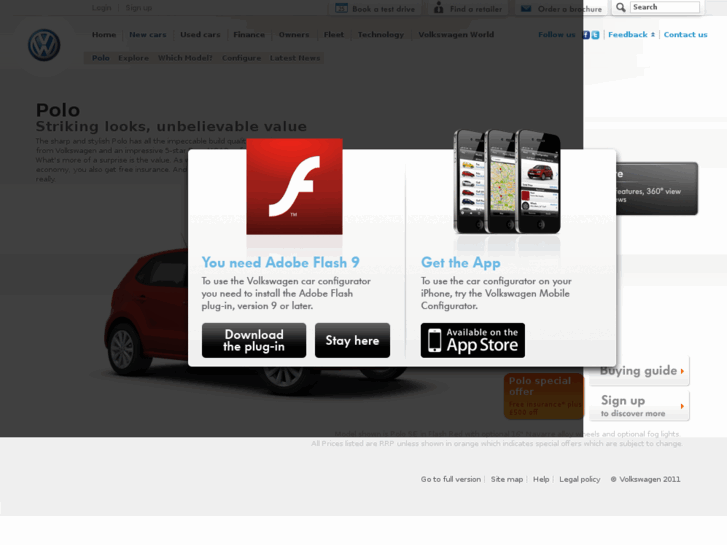Expand the Feedback dropdown
This screenshot has width=727, height=545.
pos(631,35)
